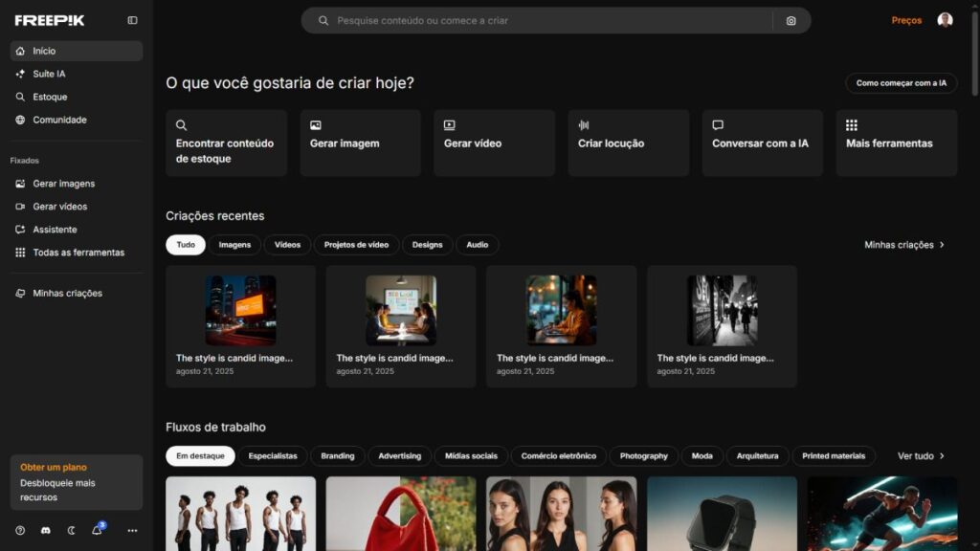The width and height of the screenshot is (980, 551).
Task: Open the Discord community icon
Action: click(x=46, y=530)
